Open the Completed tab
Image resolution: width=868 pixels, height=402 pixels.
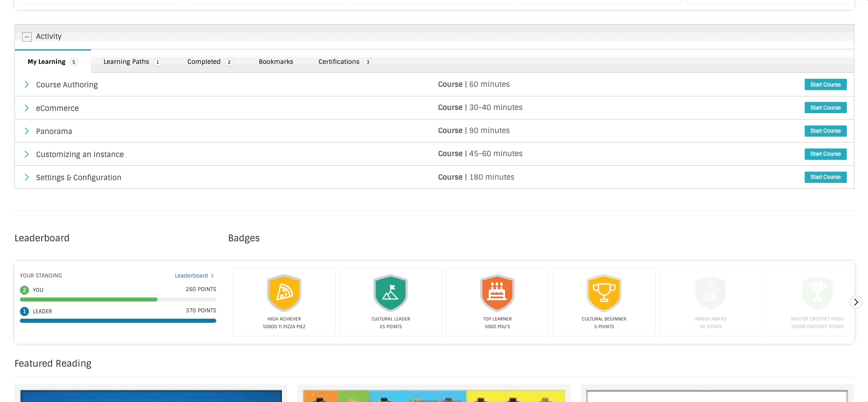pyautogui.click(x=210, y=62)
